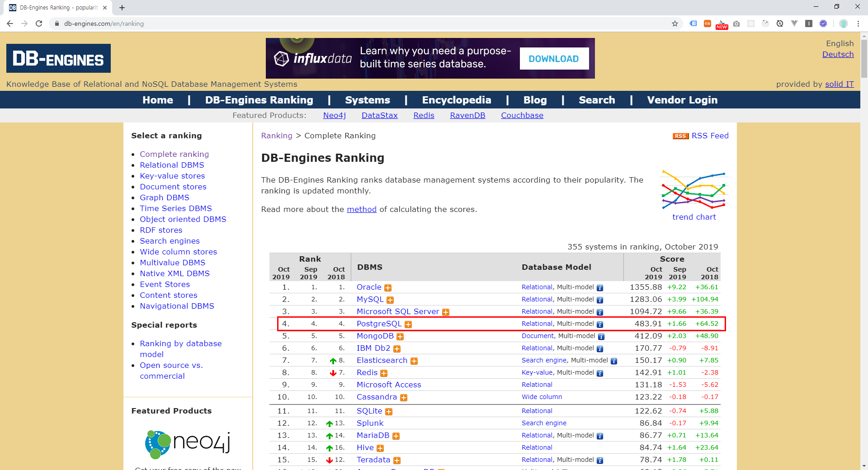Click the Ranking breadcrumb link
Screen dimensions: 868x470
pyautogui.click(x=277, y=136)
